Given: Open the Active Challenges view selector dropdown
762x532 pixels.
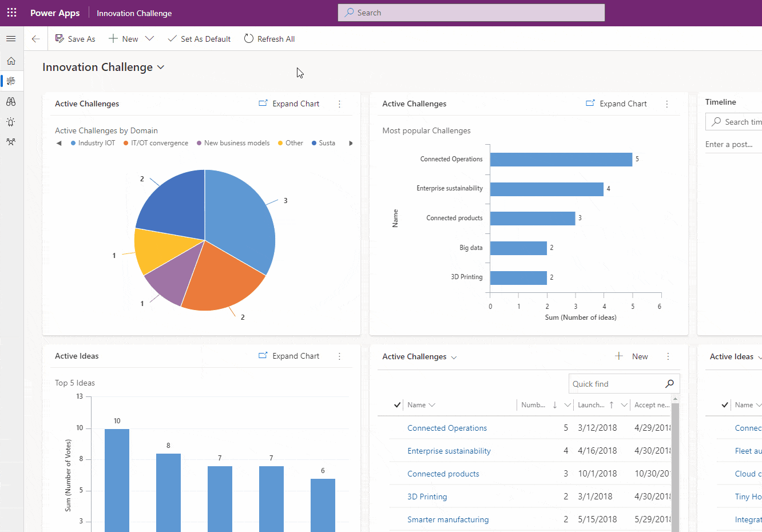Looking at the screenshot, I should click(454, 357).
